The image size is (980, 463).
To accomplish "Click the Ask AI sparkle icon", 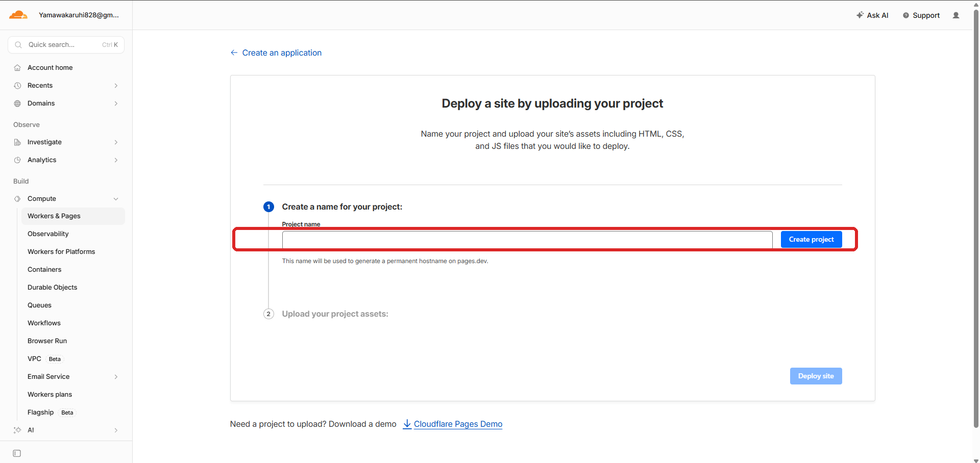I will click(x=860, y=15).
